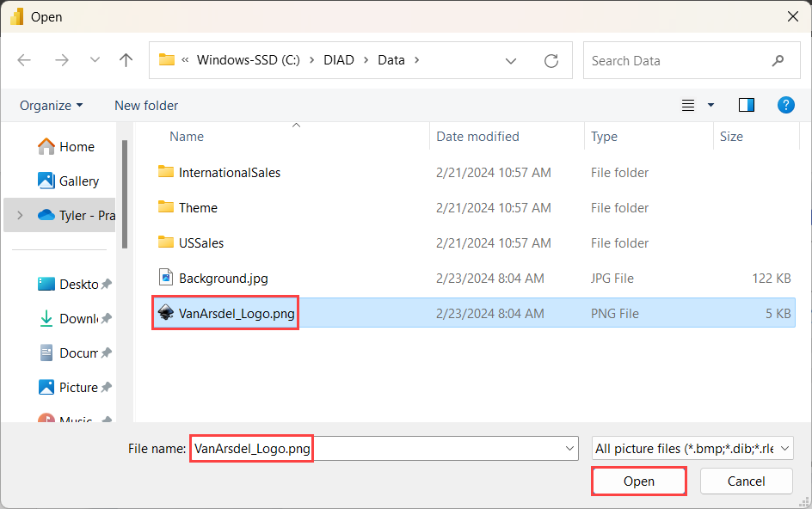
Task: Sort by the Type column header
Action: pos(604,137)
